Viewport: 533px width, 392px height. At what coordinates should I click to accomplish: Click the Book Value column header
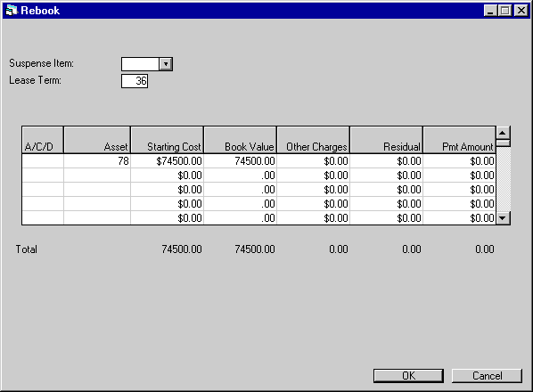(240, 140)
